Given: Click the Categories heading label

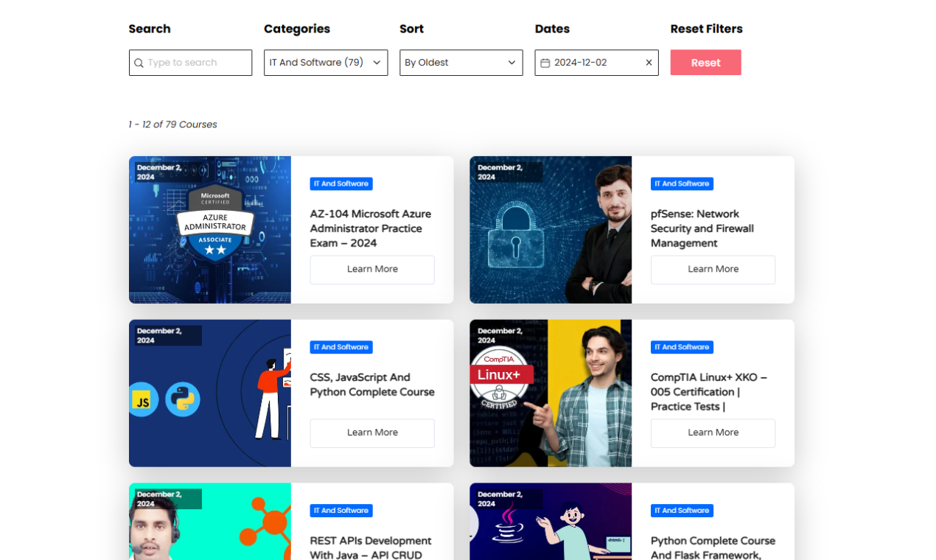Looking at the screenshot, I should [297, 29].
